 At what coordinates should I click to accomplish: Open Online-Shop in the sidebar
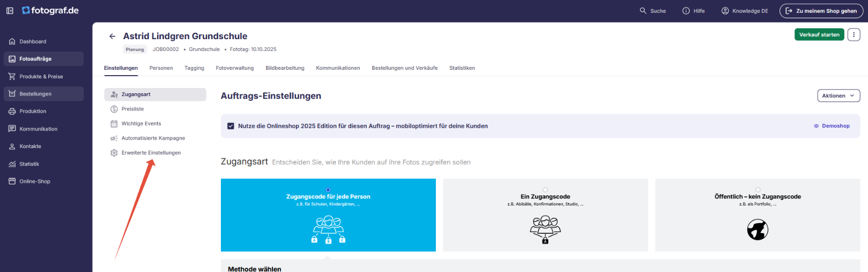click(43, 181)
